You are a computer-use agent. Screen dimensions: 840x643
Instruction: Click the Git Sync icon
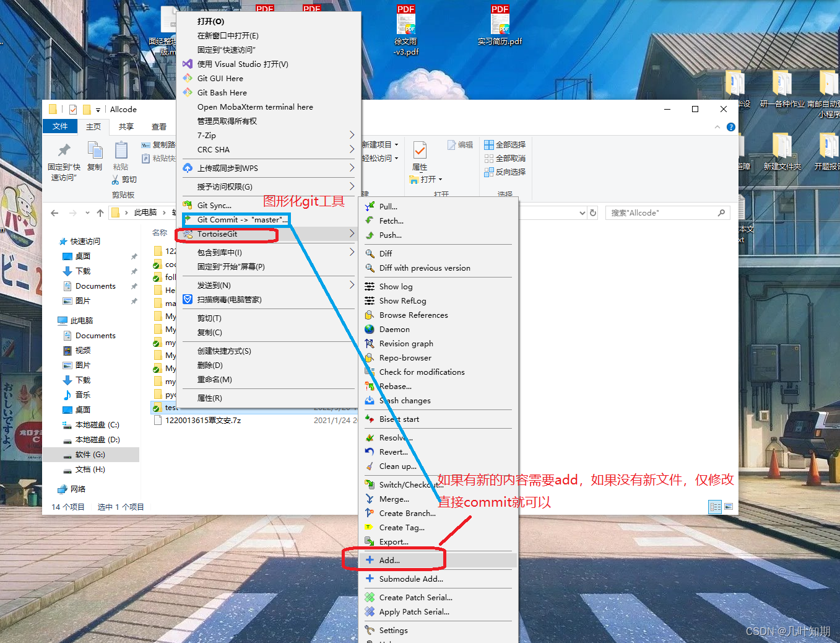(x=188, y=205)
